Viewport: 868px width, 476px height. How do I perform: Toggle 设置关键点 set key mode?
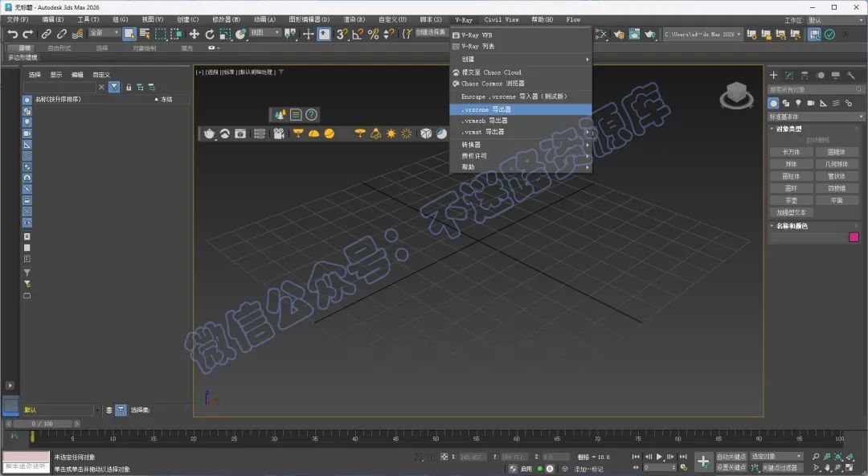point(731,468)
